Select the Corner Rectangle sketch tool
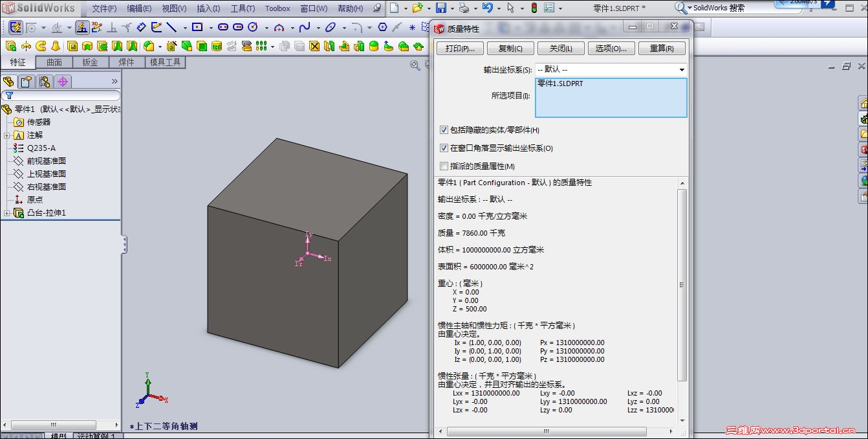Image resolution: width=868 pixels, height=439 pixels. pos(198,27)
